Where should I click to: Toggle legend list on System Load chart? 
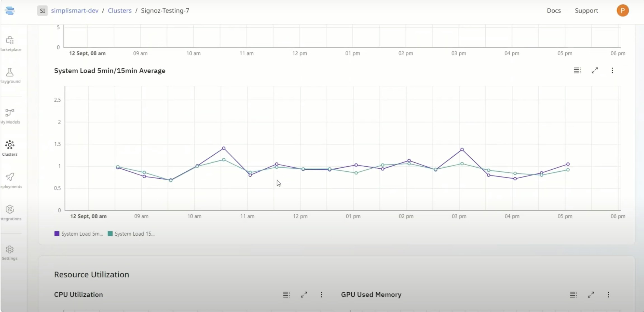[x=577, y=70]
